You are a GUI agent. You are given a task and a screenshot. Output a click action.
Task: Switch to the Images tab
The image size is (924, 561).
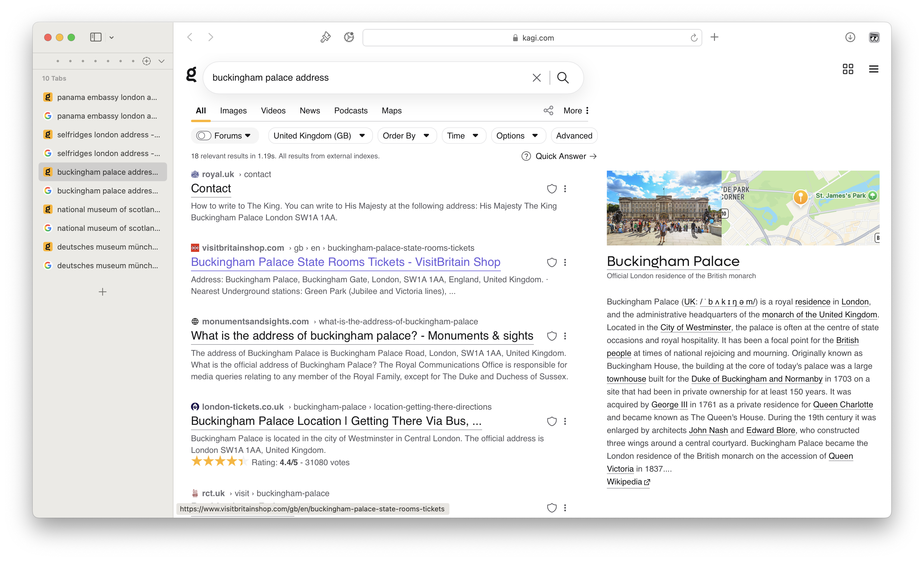[x=233, y=111]
